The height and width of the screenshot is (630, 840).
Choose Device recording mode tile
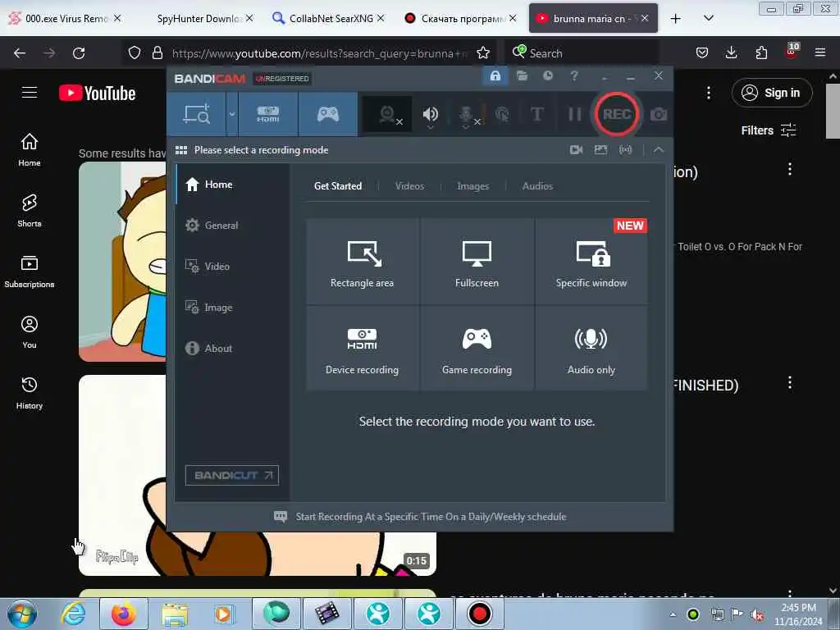point(362,348)
